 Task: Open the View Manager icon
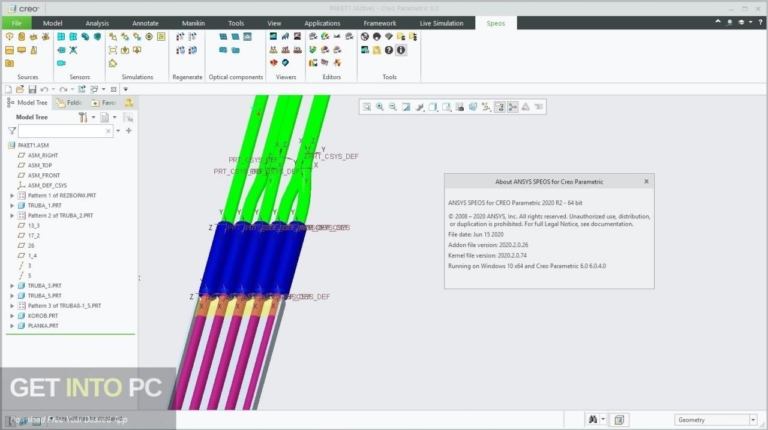(x=459, y=107)
